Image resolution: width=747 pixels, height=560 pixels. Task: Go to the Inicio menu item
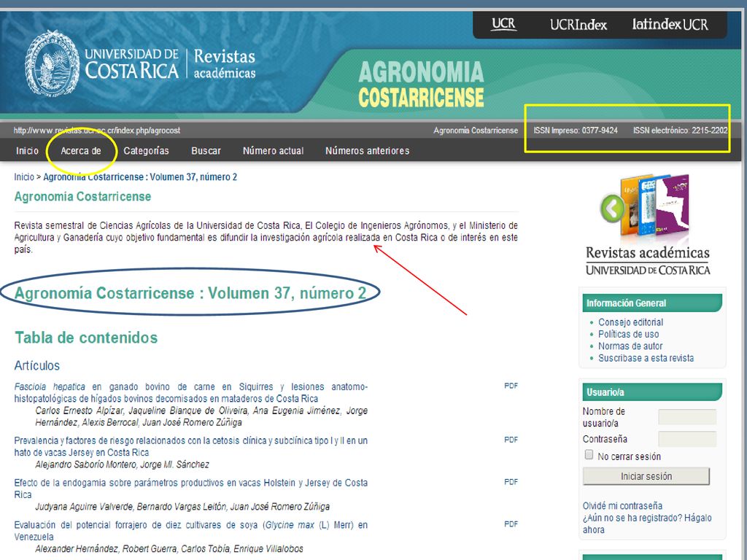(27, 151)
